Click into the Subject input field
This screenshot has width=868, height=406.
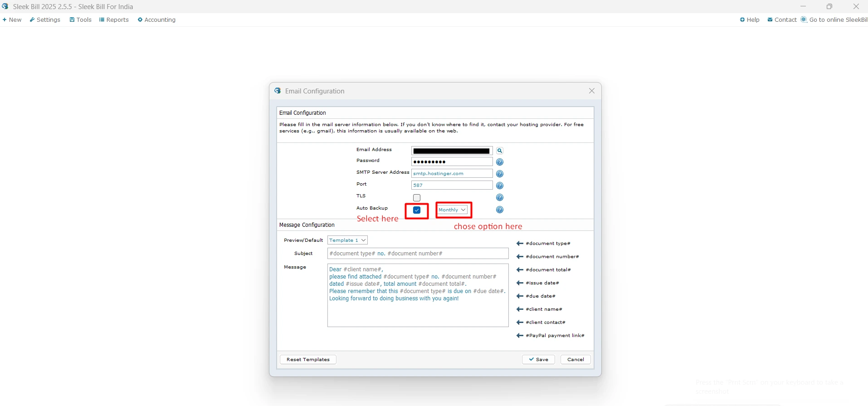pyautogui.click(x=418, y=254)
